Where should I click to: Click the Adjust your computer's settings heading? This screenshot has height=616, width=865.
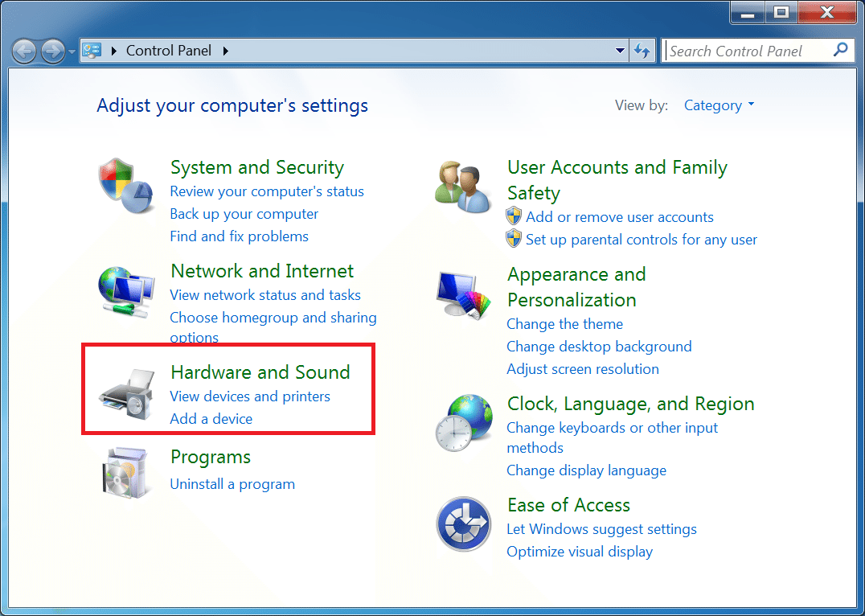coord(232,105)
